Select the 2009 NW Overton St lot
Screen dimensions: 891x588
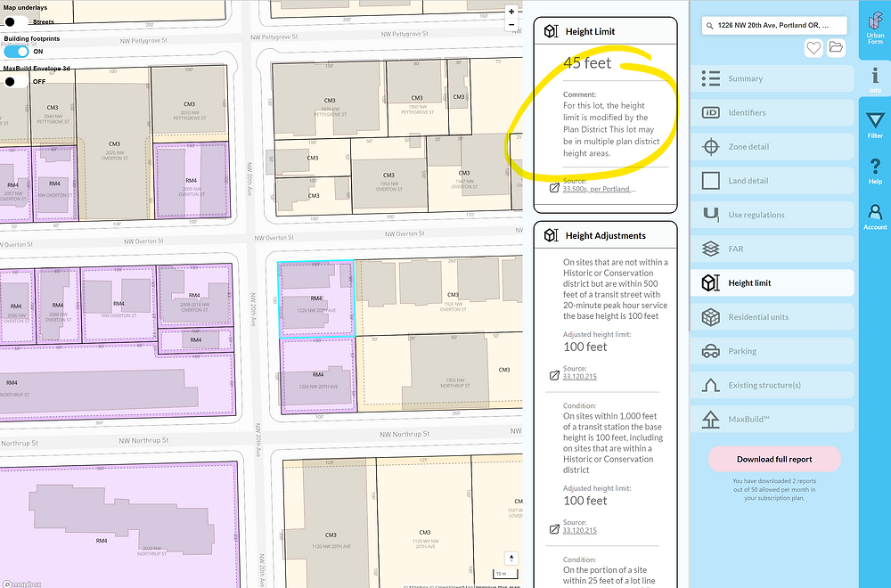192,181
